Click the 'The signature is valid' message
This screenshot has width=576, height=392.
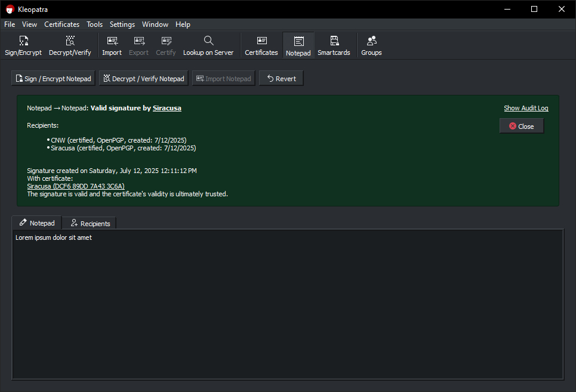tap(128, 194)
